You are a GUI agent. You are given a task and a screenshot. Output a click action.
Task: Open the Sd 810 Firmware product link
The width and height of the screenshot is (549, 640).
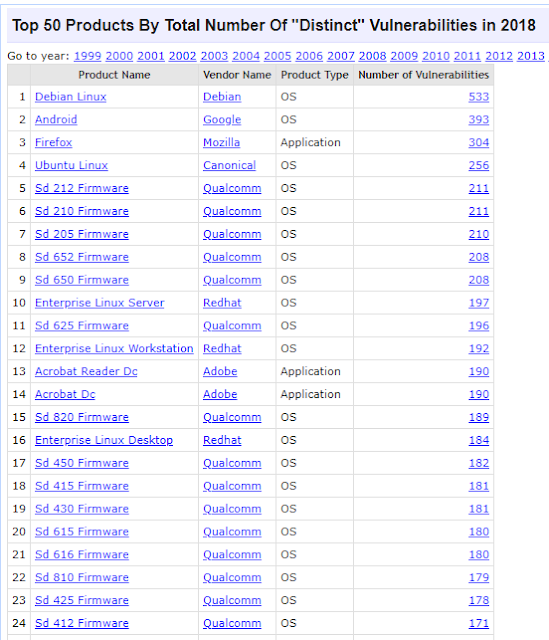pyautogui.click(x=82, y=577)
